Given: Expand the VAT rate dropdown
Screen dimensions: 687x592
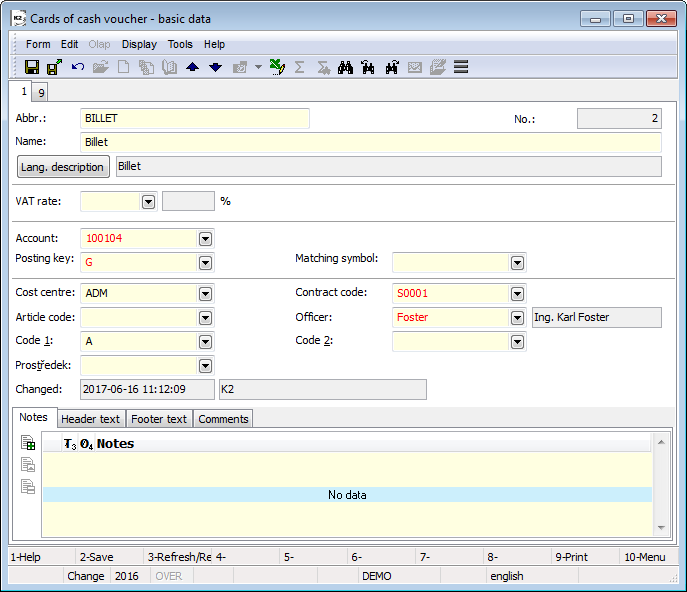Looking at the screenshot, I should tap(148, 202).
